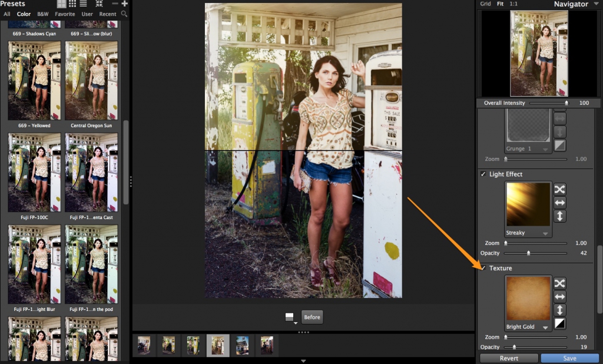Viewport: 603px width, 364px height.
Task: Click the Grunge vertical flip icon
Action: (559, 132)
